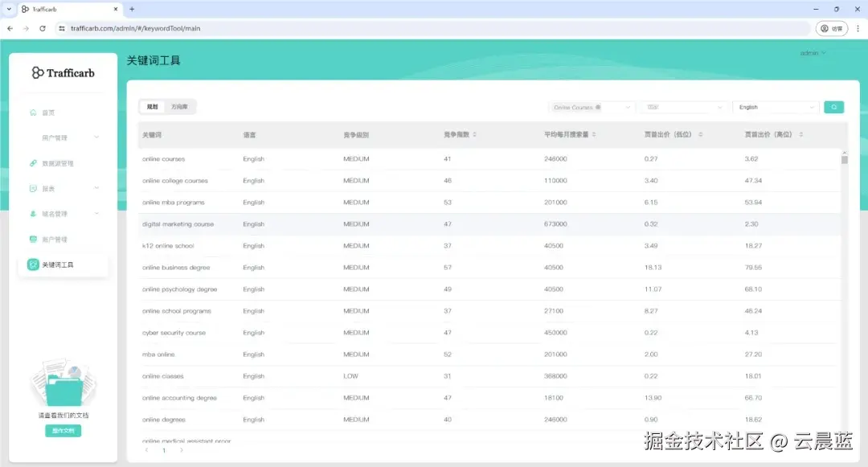Open the Online Courses category dropdown
Image resolution: width=868 pixels, height=467 pixels.
[x=591, y=108]
